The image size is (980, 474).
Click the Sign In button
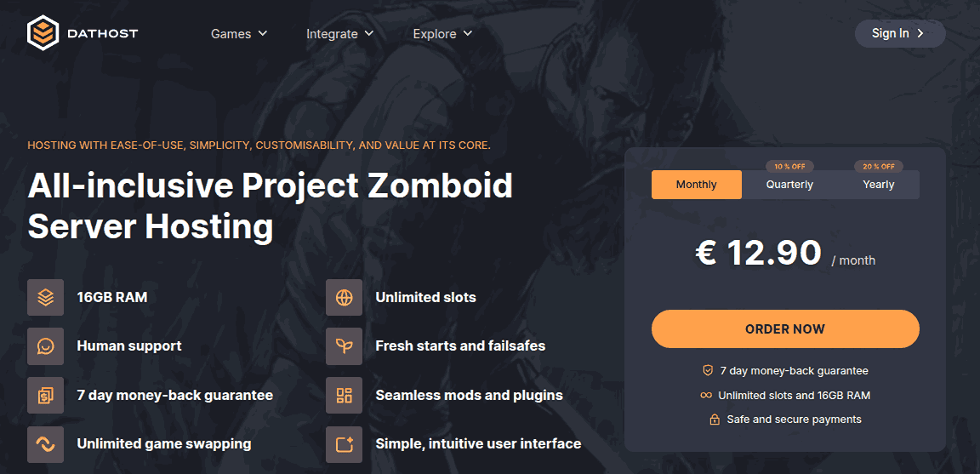click(900, 34)
